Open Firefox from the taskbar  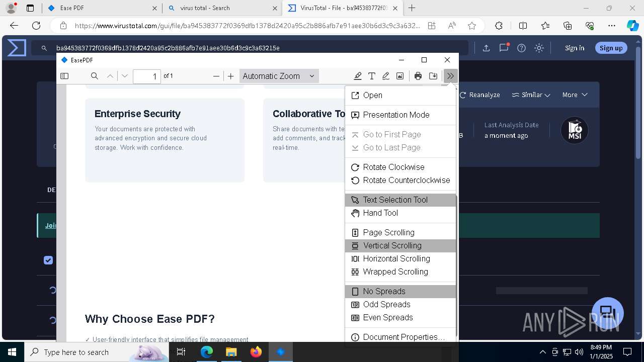(x=256, y=352)
